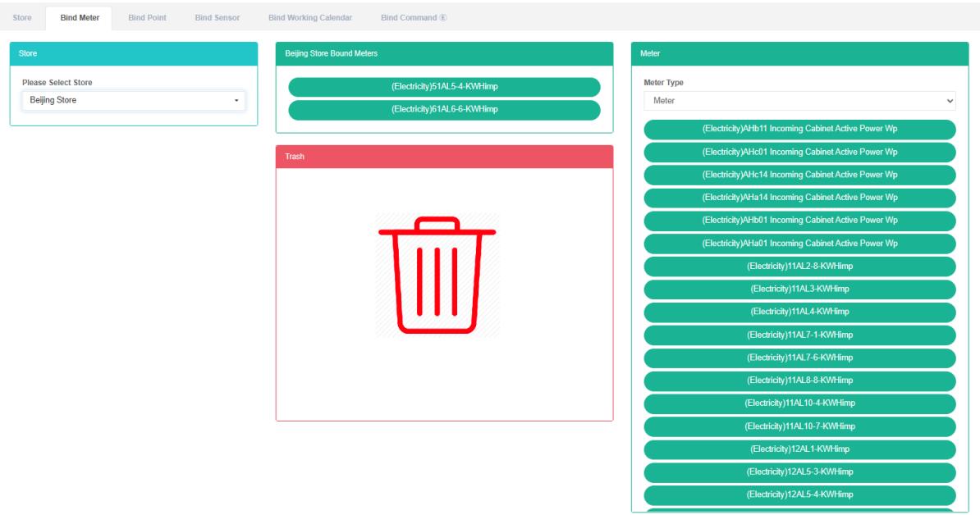Screen dimensions: 980x515
Task: Click the red trash can icon
Action: [x=437, y=276]
